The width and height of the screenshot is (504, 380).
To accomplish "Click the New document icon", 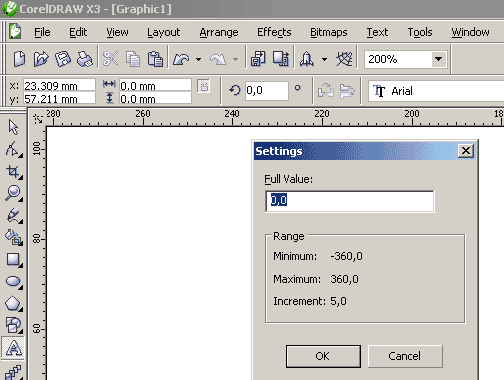I will pyautogui.click(x=19, y=59).
